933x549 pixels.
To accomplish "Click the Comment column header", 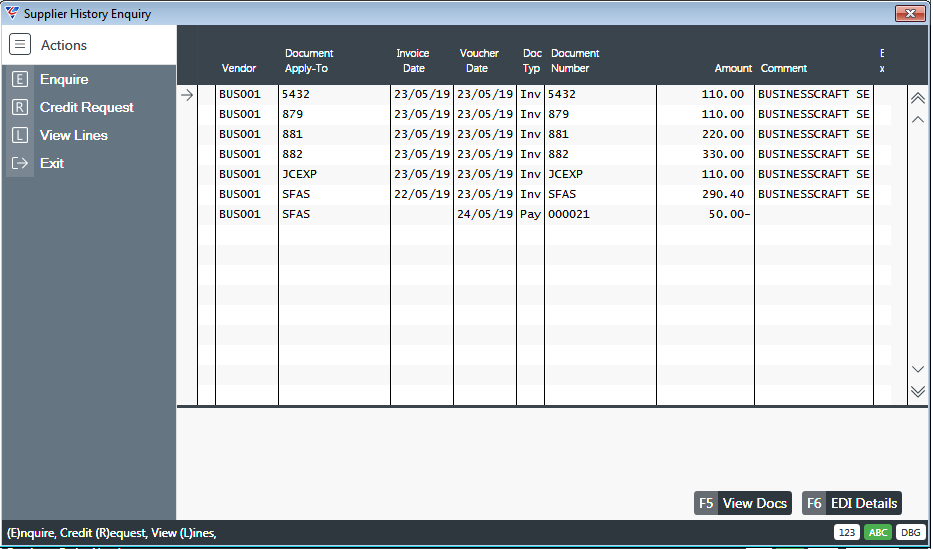I will pos(784,68).
